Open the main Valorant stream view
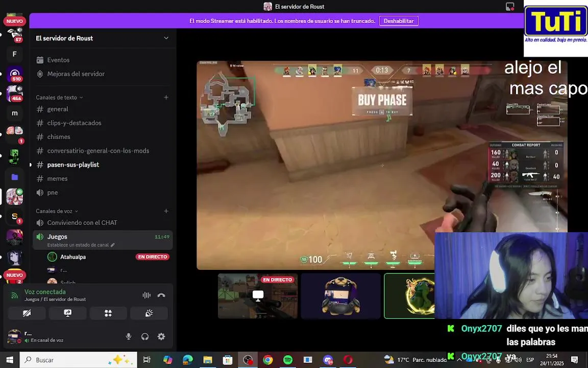The image size is (588, 368). coord(382,165)
